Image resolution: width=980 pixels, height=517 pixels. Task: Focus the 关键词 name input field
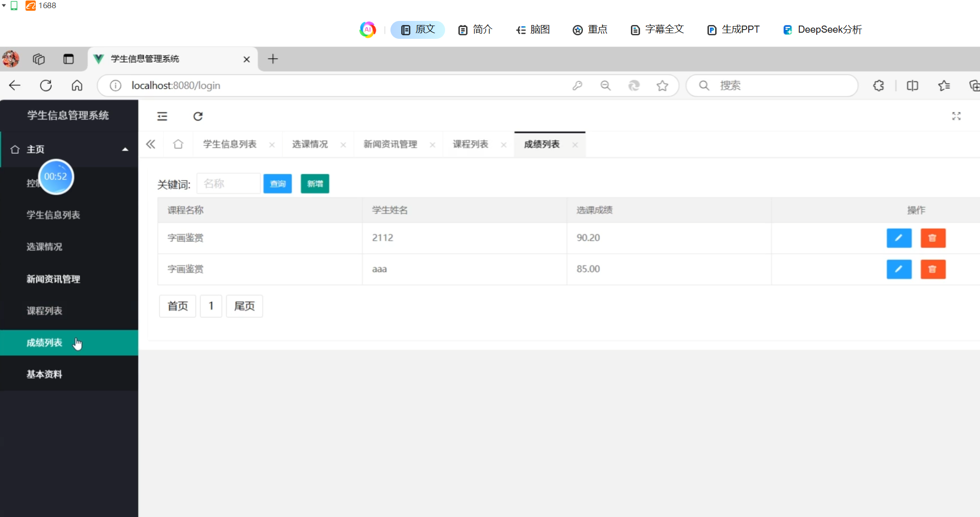tap(229, 184)
